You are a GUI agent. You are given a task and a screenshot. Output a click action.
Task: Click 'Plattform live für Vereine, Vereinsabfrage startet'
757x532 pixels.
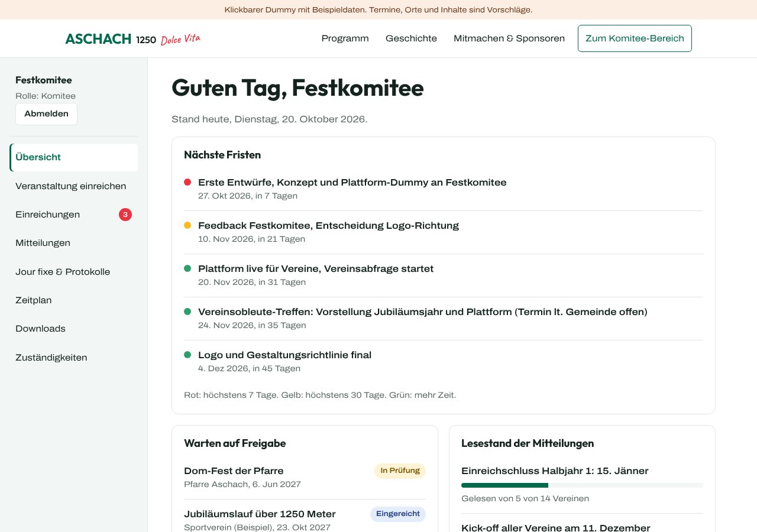pyautogui.click(x=316, y=269)
